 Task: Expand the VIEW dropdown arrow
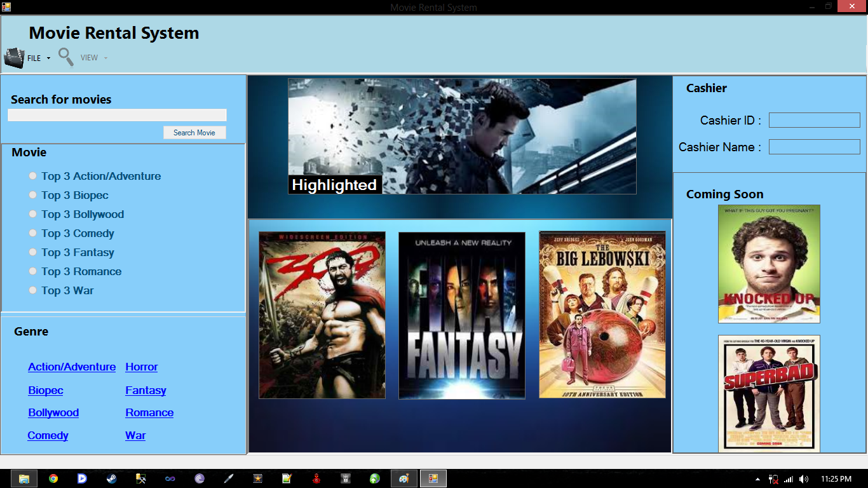point(105,58)
